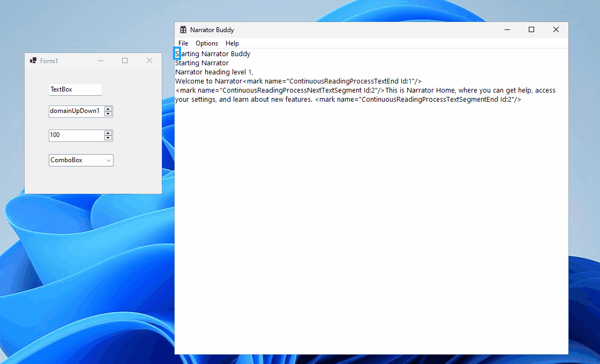600x364 pixels.
Task: Click into the domainUpDown1 text field
Action: click(x=77, y=111)
